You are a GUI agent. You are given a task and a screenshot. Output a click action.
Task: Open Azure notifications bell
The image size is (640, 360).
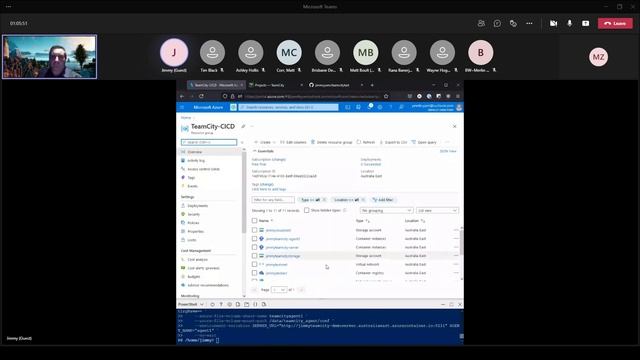pos(369,107)
